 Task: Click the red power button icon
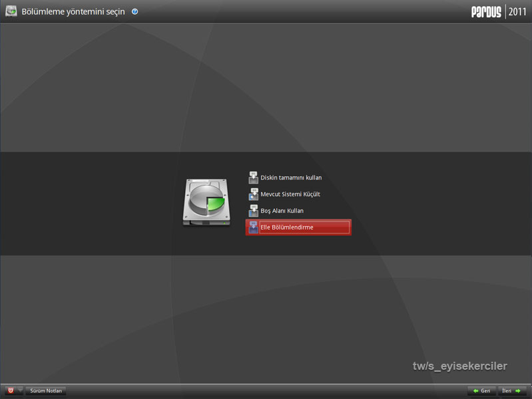(11, 390)
